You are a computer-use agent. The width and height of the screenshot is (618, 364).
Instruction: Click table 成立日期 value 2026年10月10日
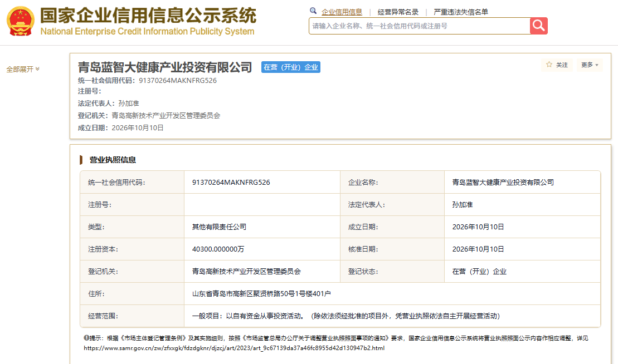click(x=478, y=227)
